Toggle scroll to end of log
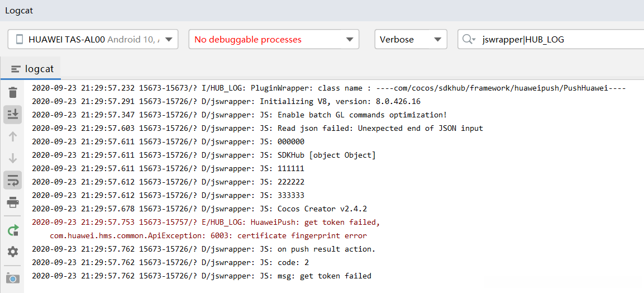 (x=12, y=114)
